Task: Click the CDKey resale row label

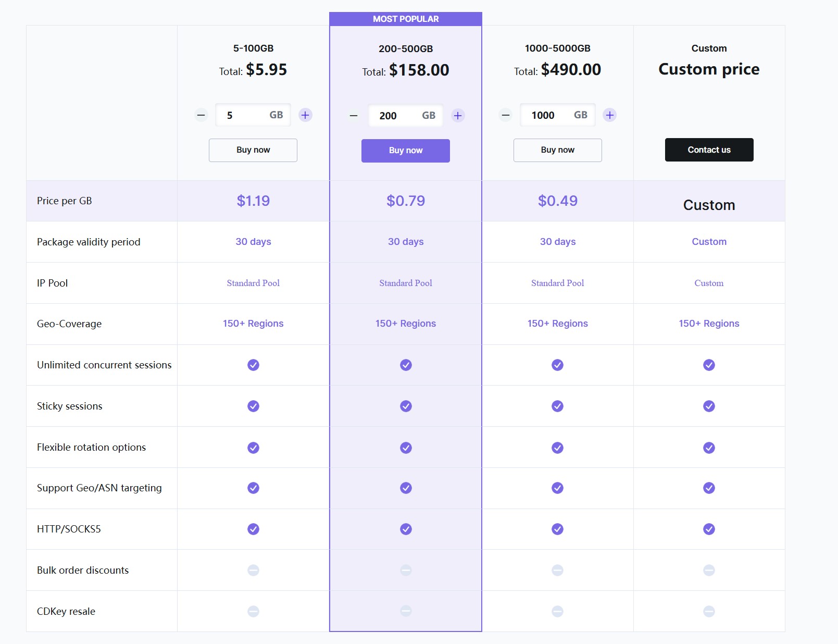Action: tap(66, 611)
